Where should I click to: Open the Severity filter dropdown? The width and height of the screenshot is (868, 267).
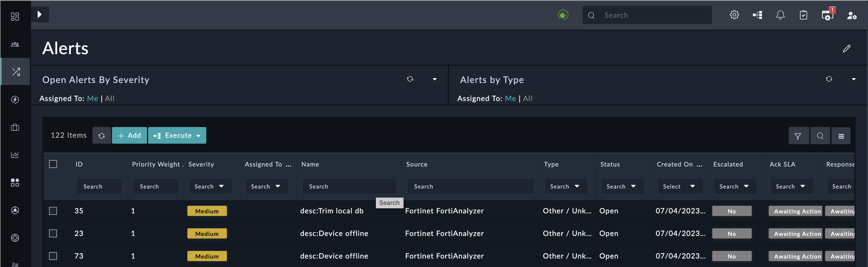coord(211,187)
